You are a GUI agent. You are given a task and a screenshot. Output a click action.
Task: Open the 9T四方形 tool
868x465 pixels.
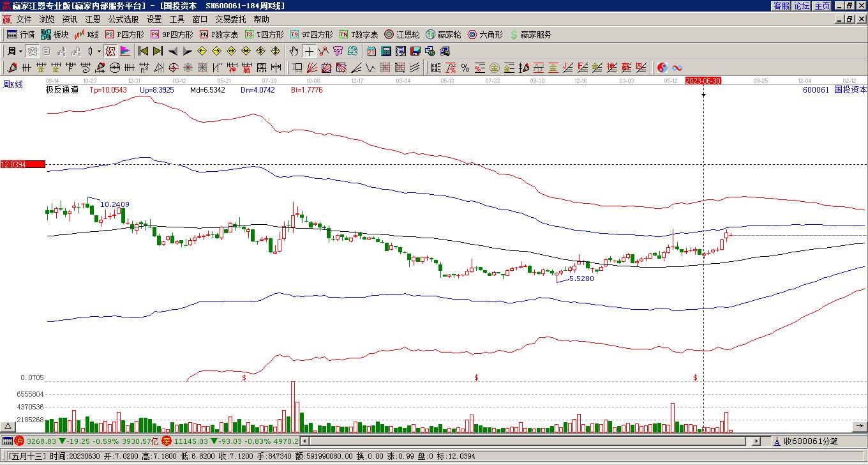coord(311,34)
